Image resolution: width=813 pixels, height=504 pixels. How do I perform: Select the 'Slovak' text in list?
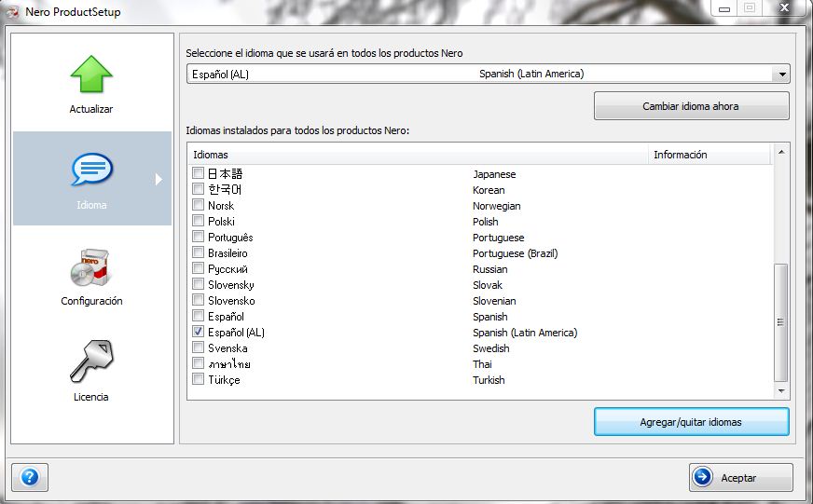pyautogui.click(x=488, y=285)
